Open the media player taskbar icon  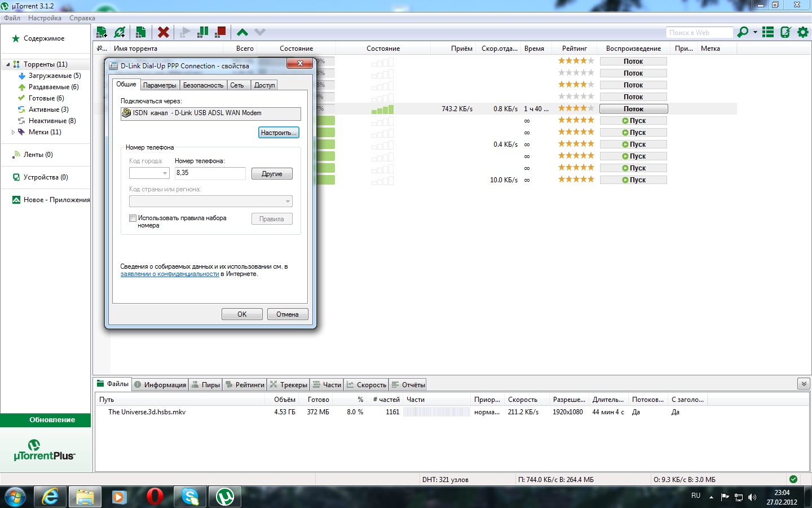coord(120,497)
